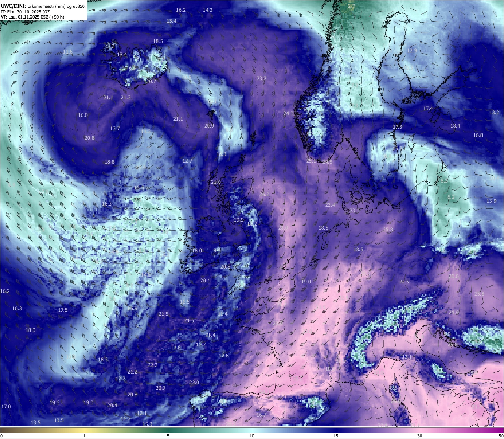Click the value 13.1 near northern Italy
Screen dimensions: 504x439
pyautogui.click(x=406, y=357)
